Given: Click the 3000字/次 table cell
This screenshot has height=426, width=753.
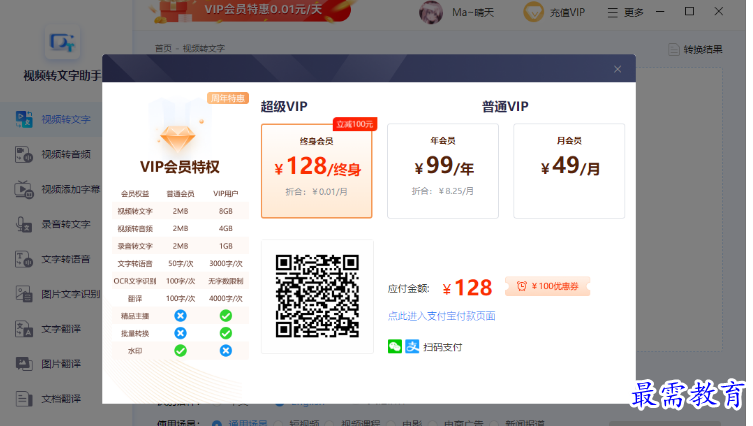Looking at the screenshot, I should coord(226,264).
